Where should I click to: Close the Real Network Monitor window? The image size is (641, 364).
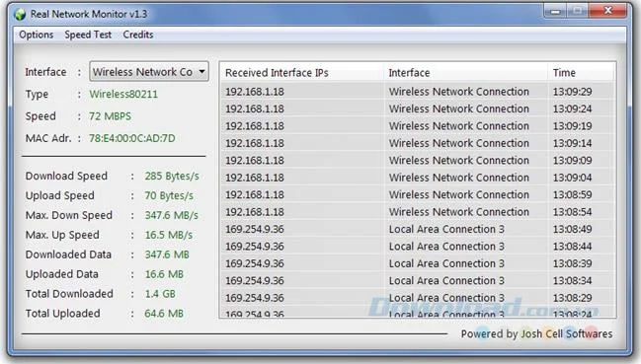(x=607, y=11)
